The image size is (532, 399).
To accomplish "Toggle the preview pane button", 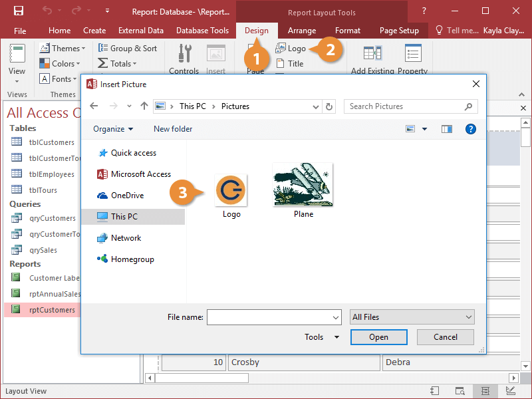I will point(447,129).
